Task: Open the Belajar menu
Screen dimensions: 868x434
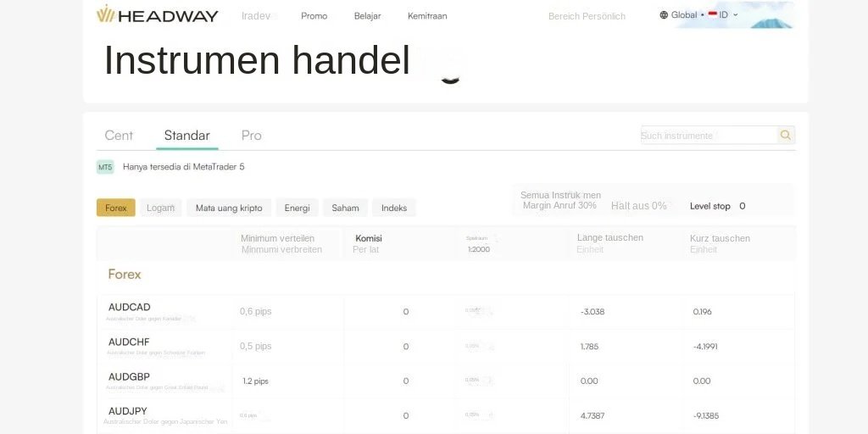Action: pyautogui.click(x=368, y=16)
